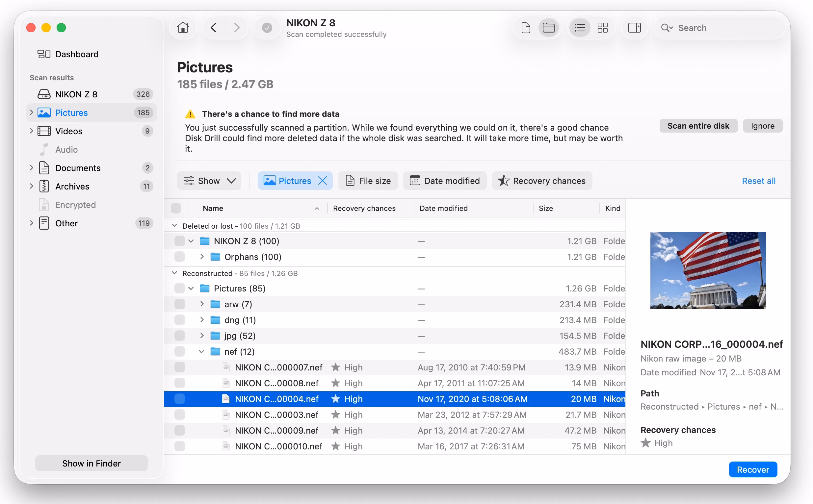Image resolution: width=813 pixels, height=504 pixels.
Task: Click the Other file icon in sidebar
Action: pos(44,223)
